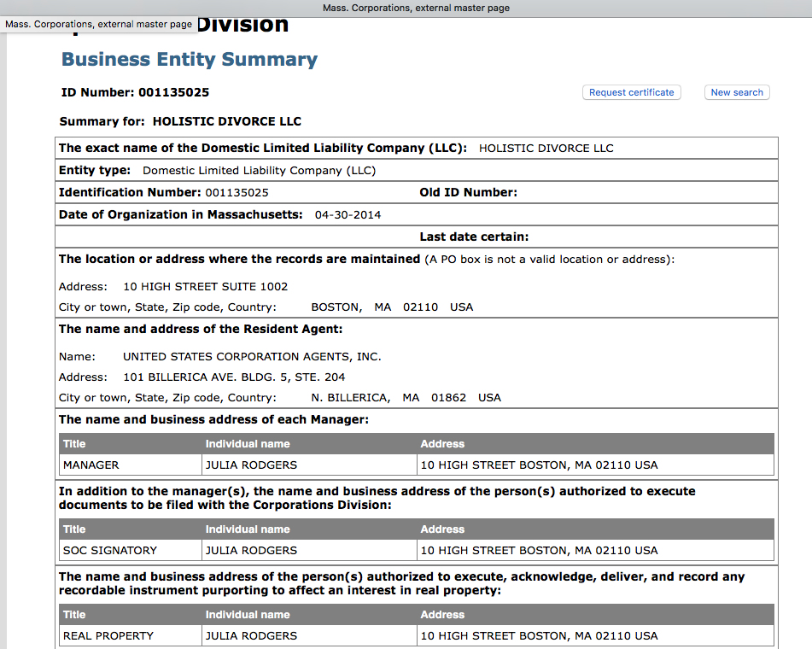Click the window title bar text
This screenshot has height=649, width=812.
[416, 8]
